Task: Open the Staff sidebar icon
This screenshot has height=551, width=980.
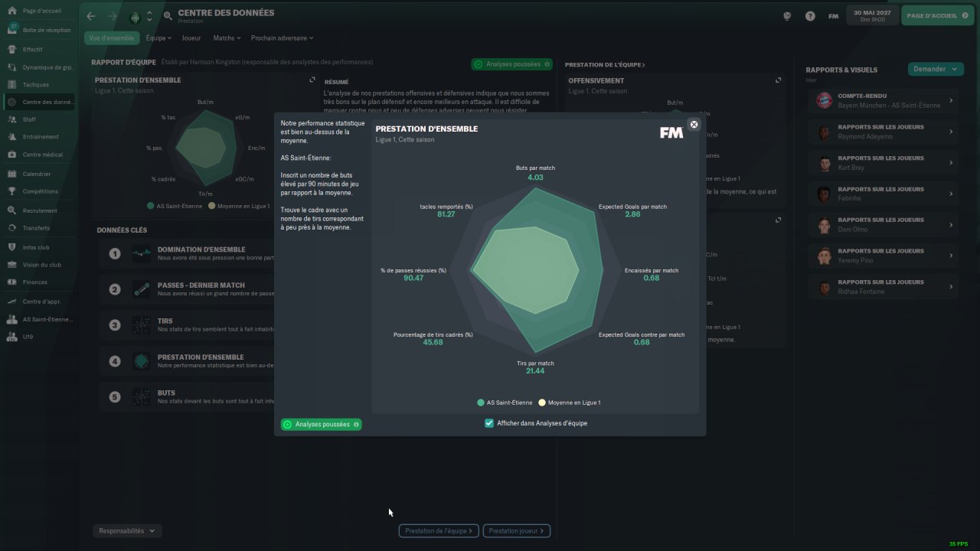Action: coord(12,119)
